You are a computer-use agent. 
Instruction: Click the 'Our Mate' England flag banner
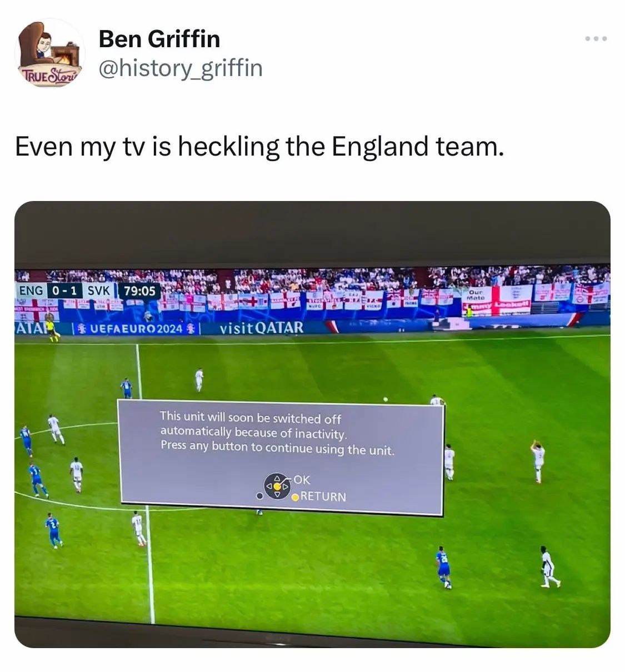[476, 300]
